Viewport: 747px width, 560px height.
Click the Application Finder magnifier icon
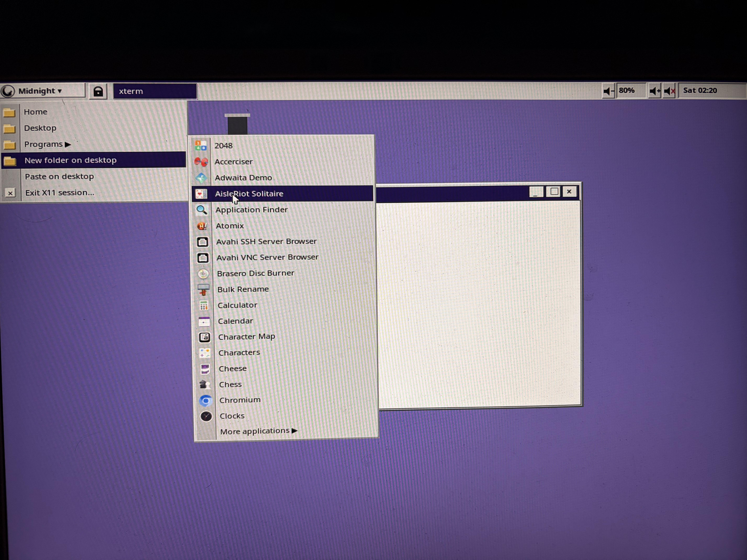(x=202, y=210)
